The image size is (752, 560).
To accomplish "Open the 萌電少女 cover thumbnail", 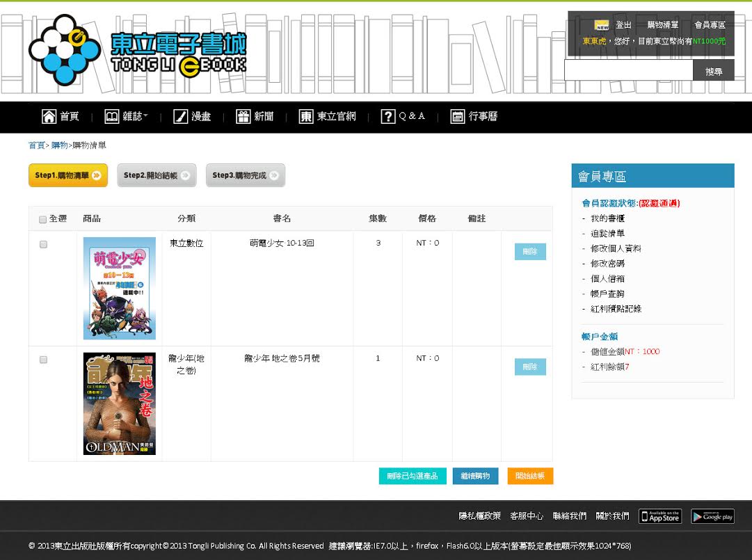I will [120, 288].
